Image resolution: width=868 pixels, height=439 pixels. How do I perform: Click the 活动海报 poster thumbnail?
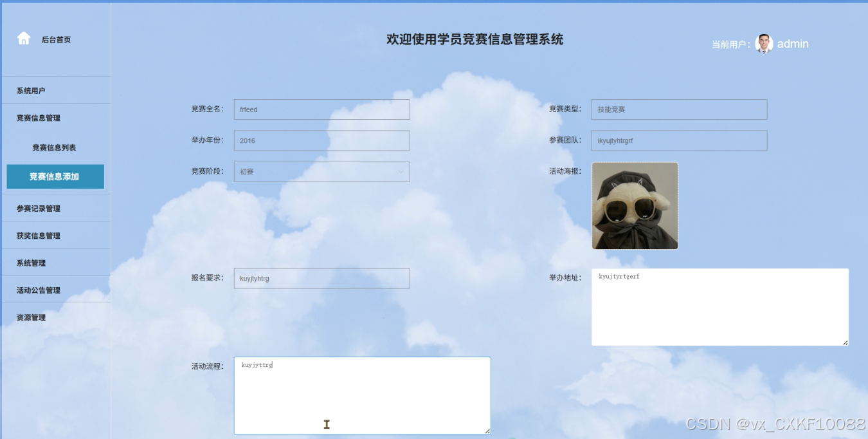click(x=635, y=205)
